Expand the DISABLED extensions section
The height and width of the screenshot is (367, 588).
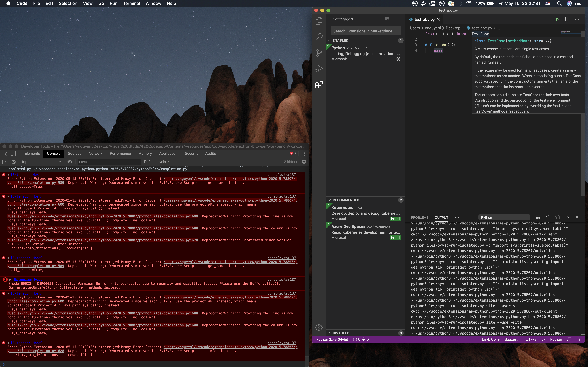click(x=341, y=333)
